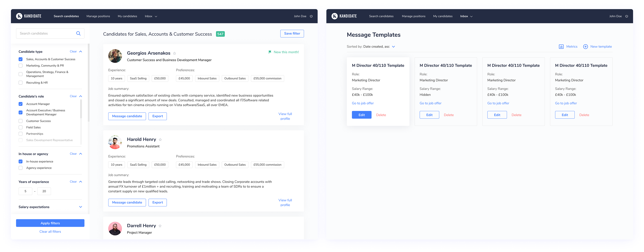
Task: Message candidate Harold Henry
Action: [x=127, y=203]
